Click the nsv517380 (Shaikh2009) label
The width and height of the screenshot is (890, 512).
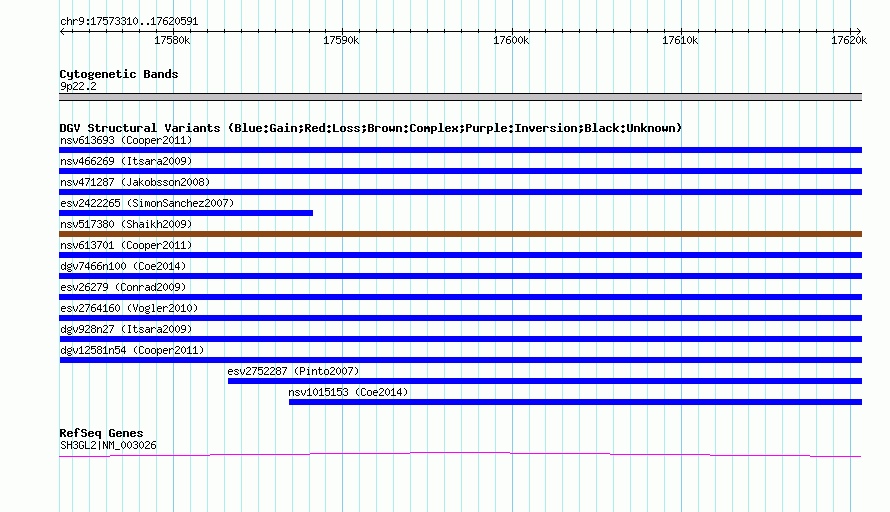point(126,224)
